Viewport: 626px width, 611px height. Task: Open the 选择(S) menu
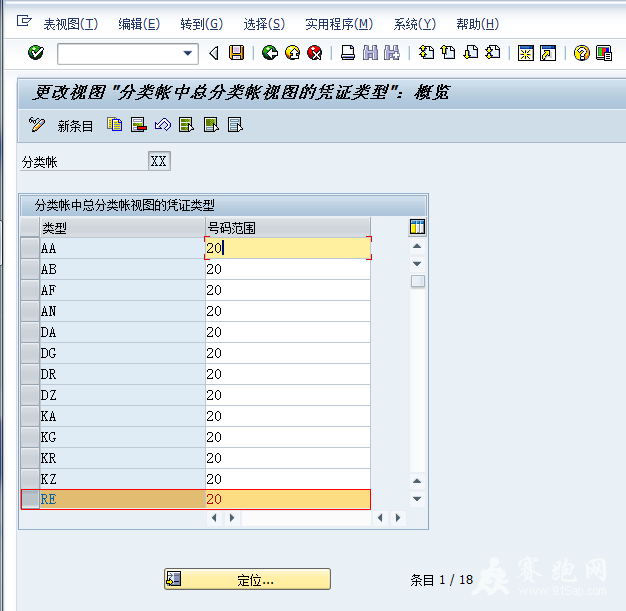point(264,24)
